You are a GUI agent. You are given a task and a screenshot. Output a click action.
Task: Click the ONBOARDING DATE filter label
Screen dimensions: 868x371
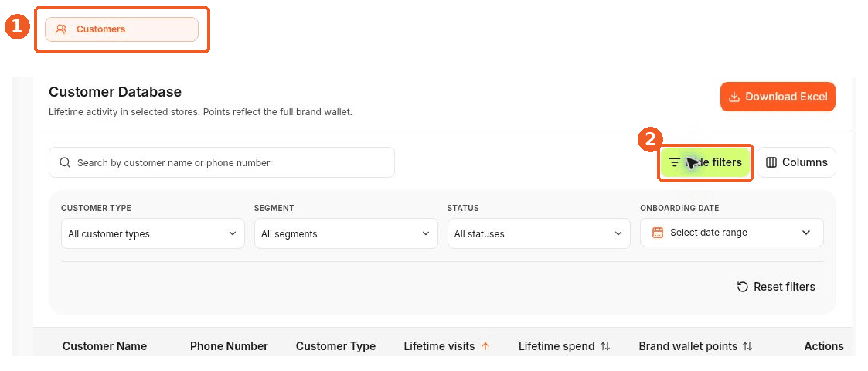[679, 208]
